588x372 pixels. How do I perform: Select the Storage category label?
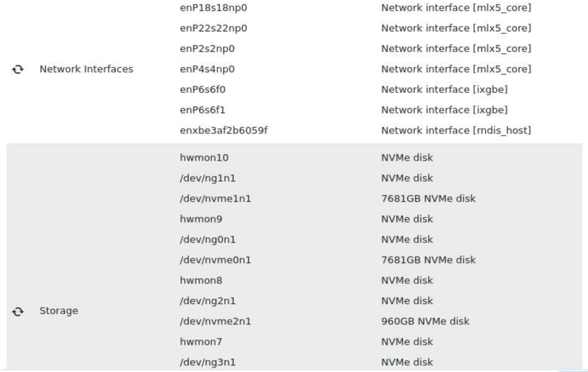[x=59, y=311]
